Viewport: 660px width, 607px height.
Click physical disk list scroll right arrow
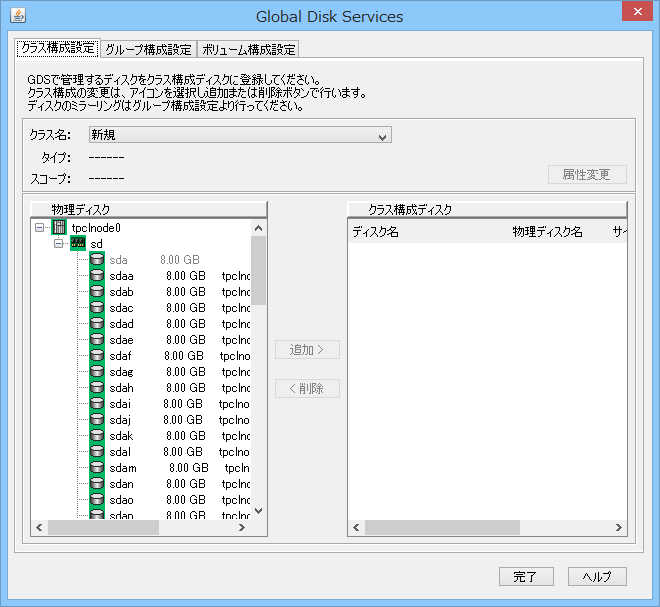pyautogui.click(x=242, y=527)
